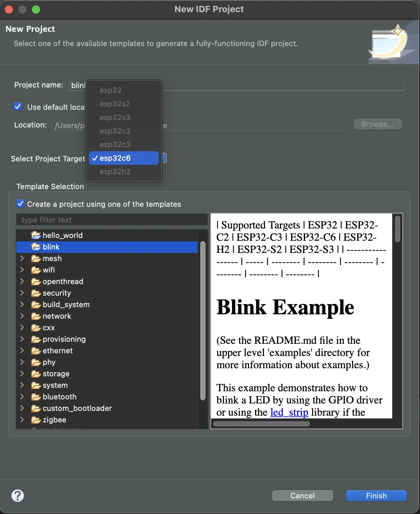Click the hello_world folder icon
The width and height of the screenshot is (420, 514).
click(x=36, y=235)
